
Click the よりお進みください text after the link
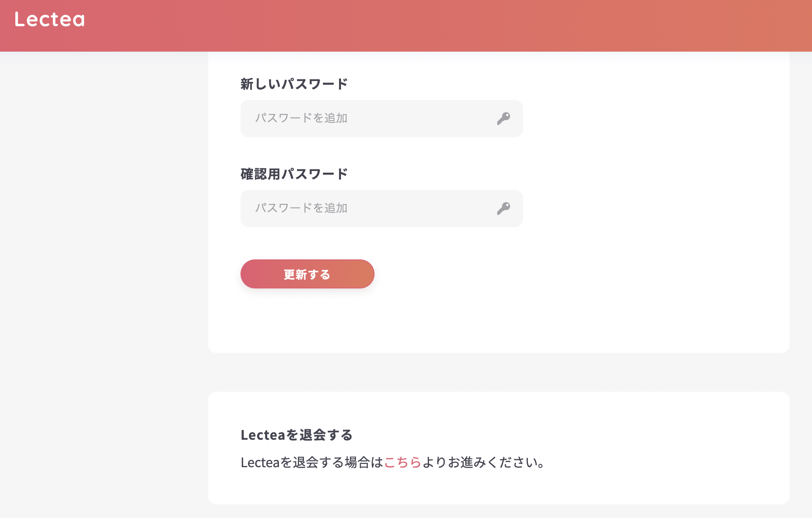pyautogui.click(x=483, y=462)
